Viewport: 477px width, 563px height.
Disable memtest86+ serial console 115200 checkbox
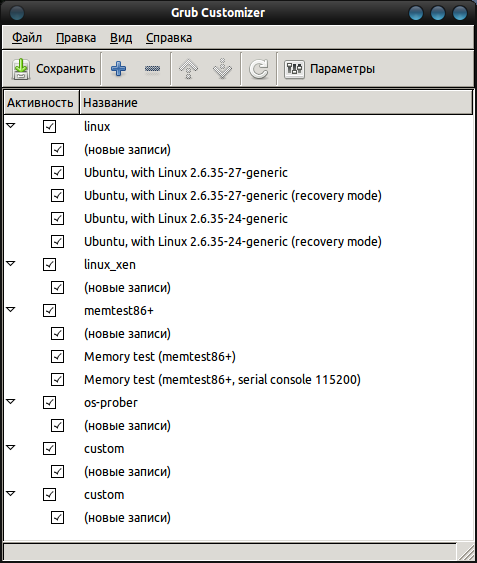(57, 380)
